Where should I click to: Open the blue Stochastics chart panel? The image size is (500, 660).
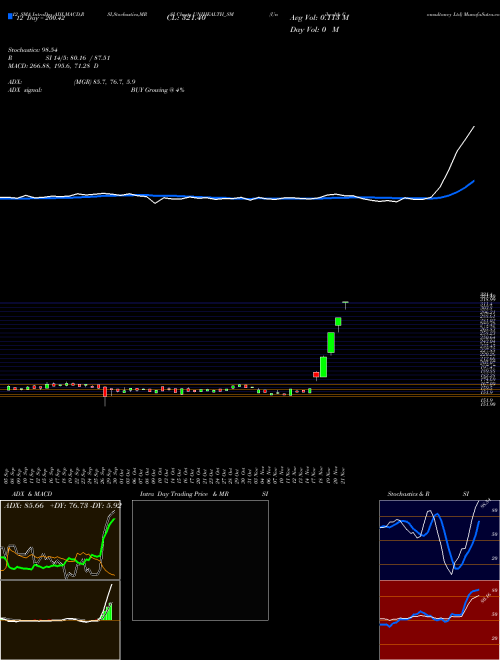(439, 540)
